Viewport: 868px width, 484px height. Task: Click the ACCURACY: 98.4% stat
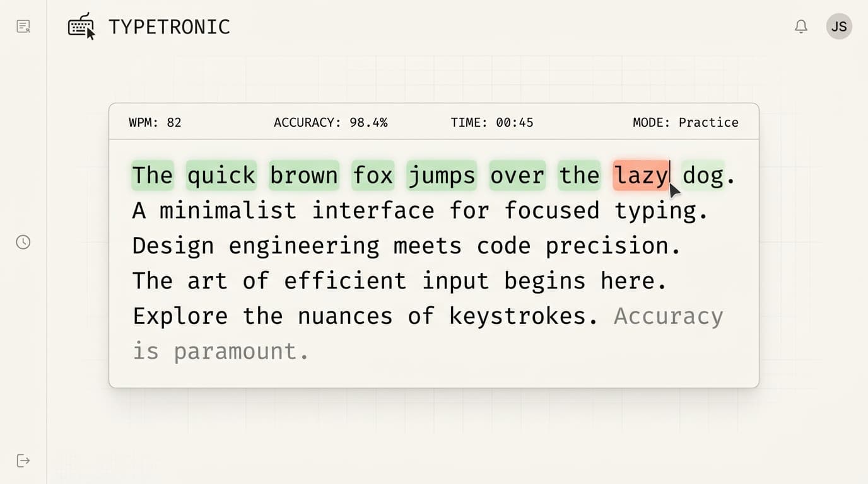tap(331, 122)
